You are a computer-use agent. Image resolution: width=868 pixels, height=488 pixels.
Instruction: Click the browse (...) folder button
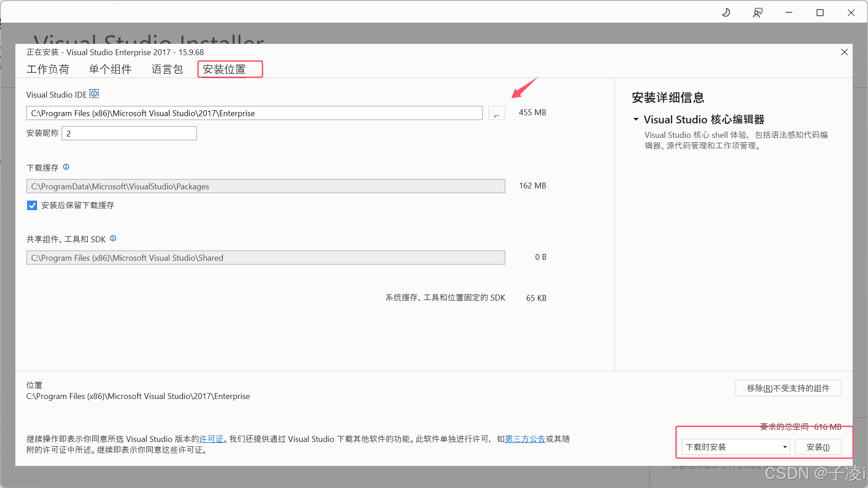(496, 113)
